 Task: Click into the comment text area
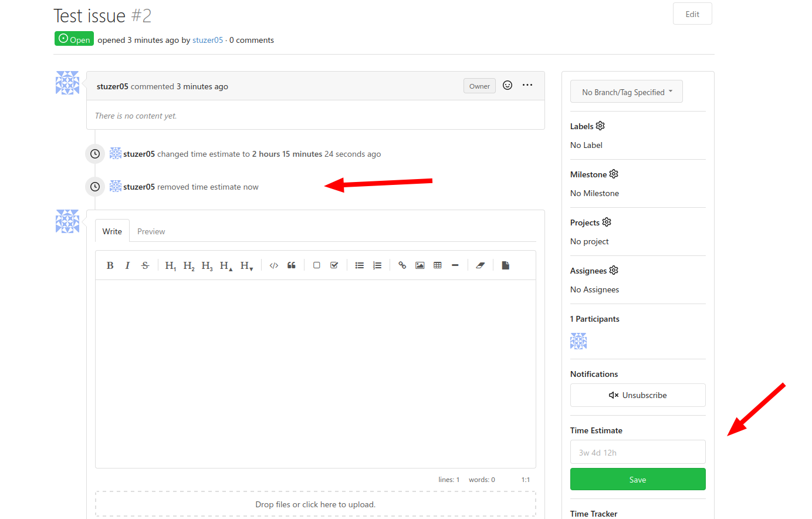tap(316, 373)
